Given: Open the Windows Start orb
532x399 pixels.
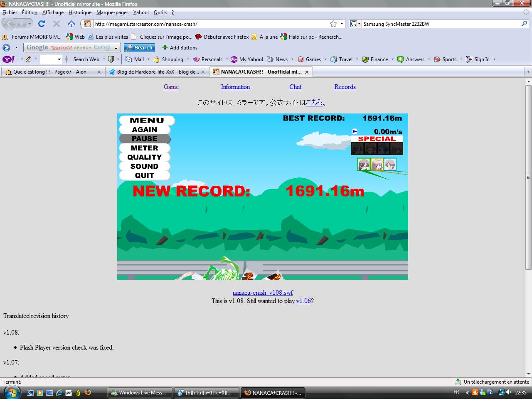Looking at the screenshot, I should click(x=11, y=392).
